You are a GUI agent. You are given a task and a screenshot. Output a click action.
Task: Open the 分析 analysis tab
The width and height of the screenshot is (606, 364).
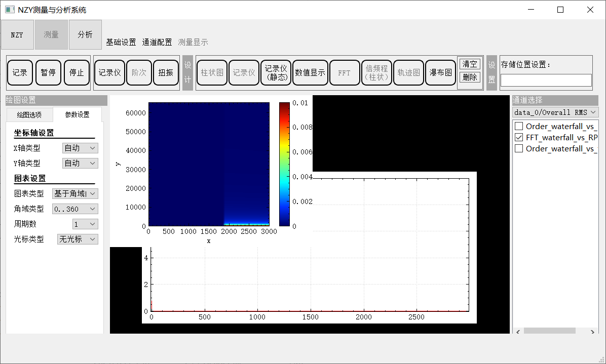(x=85, y=34)
